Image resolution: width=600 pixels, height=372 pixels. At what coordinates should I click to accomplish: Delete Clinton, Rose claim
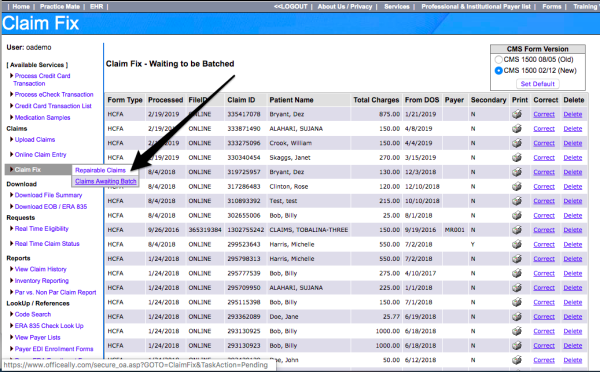tap(572, 187)
